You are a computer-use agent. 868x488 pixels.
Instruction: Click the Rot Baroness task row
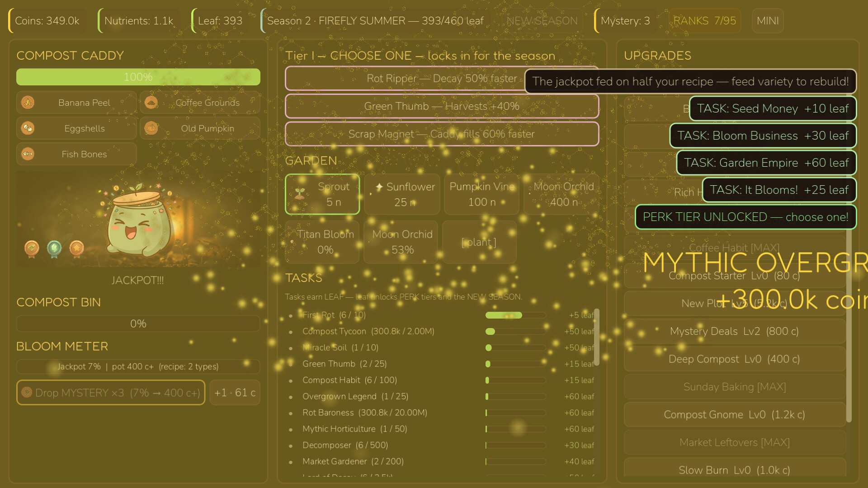(442, 413)
